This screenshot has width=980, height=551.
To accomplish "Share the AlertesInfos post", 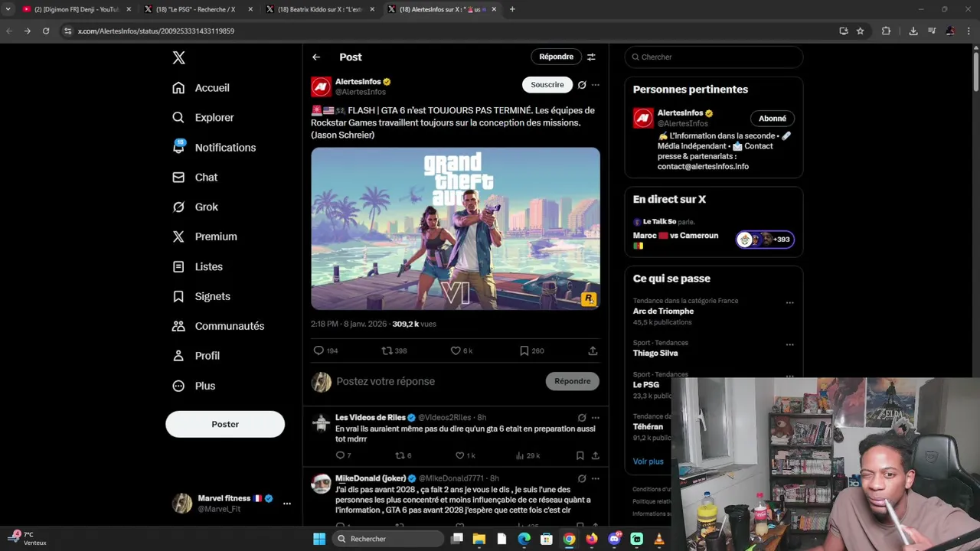I will tap(593, 350).
